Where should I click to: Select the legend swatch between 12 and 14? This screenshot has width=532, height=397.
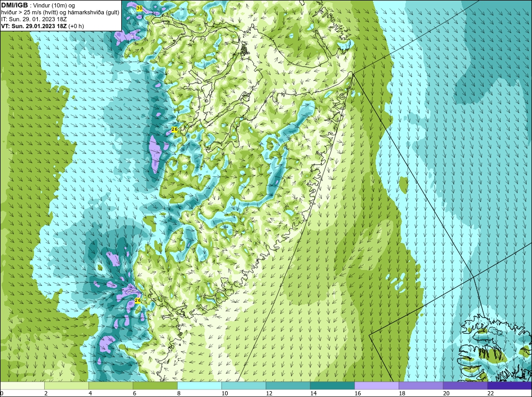[288, 385]
